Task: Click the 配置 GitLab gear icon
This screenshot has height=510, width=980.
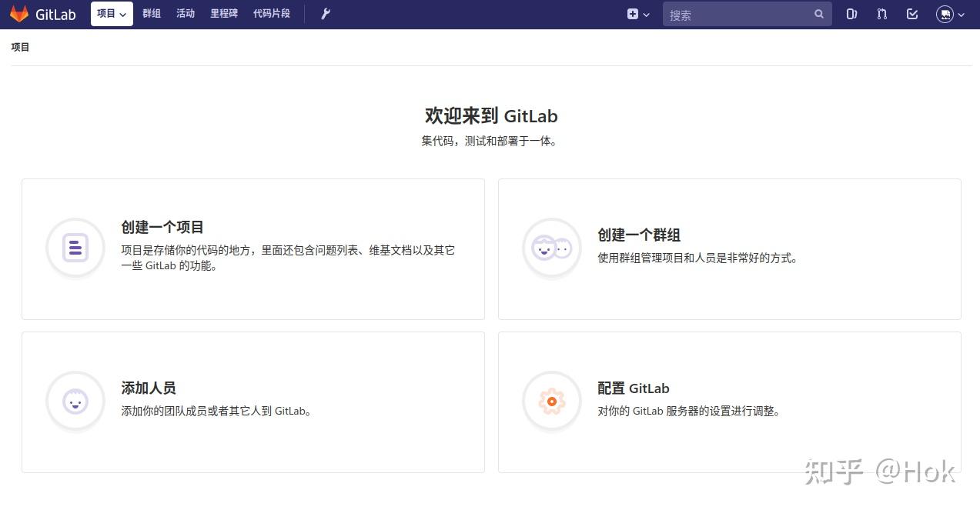Action: (x=551, y=401)
